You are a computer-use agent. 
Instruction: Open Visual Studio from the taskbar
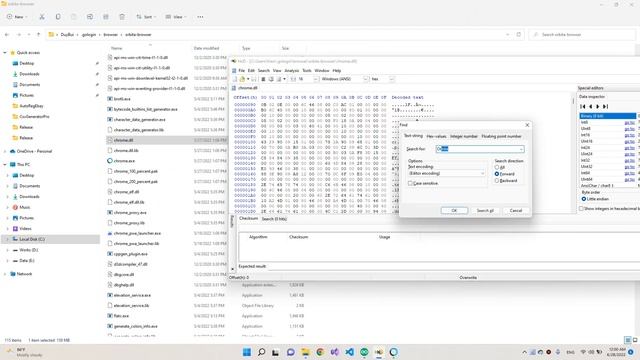click(335, 352)
